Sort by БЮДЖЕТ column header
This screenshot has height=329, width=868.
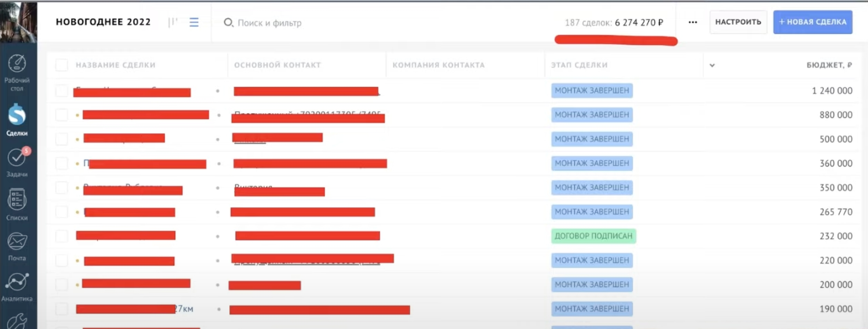pos(829,65)
